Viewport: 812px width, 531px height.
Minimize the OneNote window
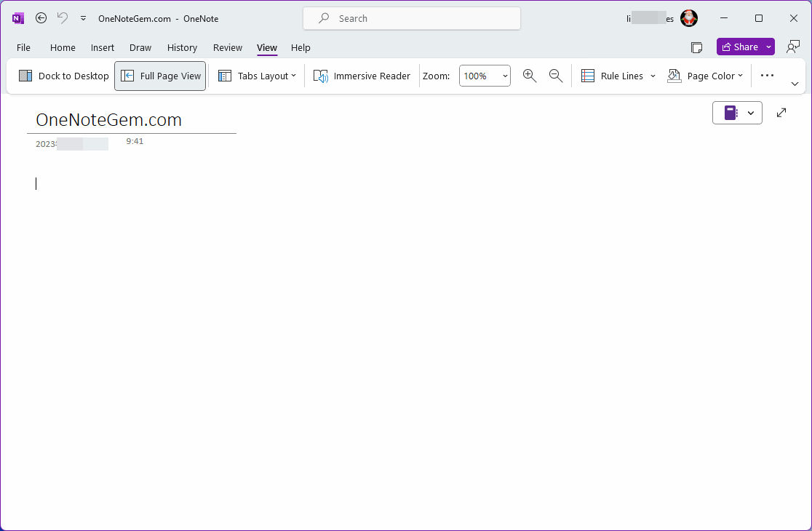724,18
